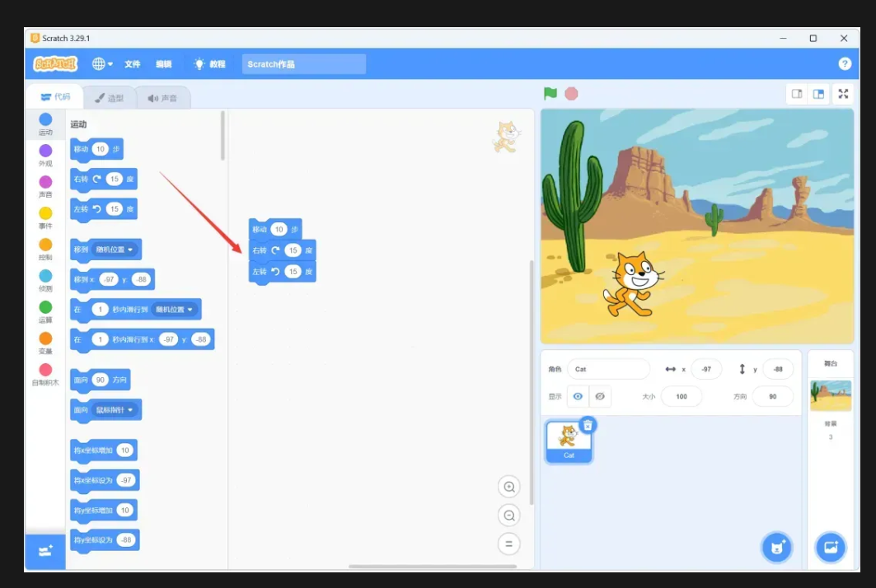Click the add extension button

[45, 552]
